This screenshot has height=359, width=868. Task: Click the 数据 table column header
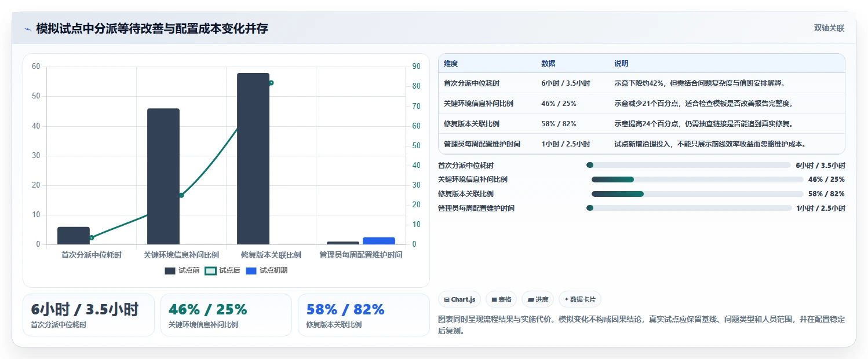click(x=548, y=64)
